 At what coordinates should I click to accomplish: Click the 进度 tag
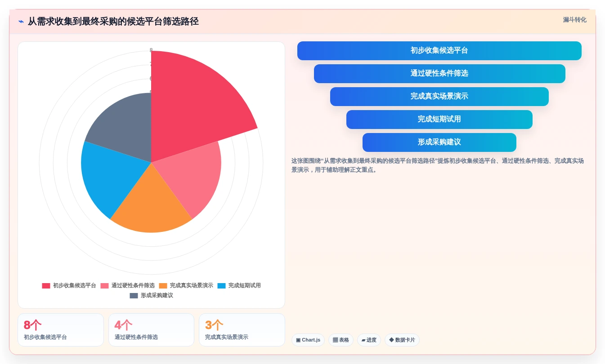coord(369,340)
